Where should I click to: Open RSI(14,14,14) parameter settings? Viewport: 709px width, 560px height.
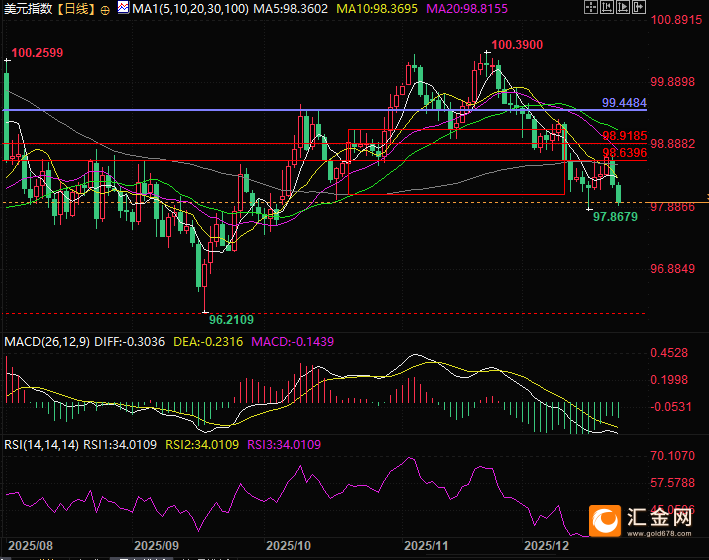[x=41, y=444]
